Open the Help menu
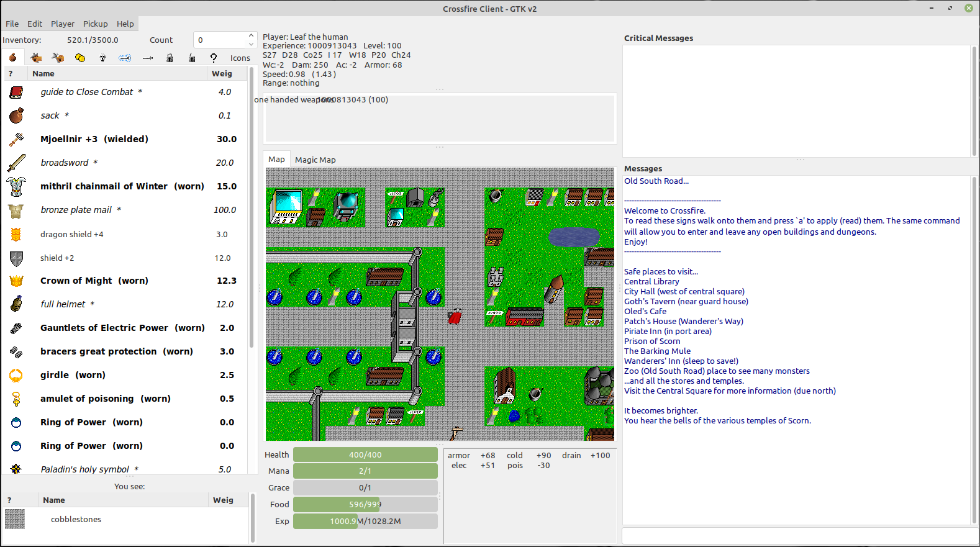The image size is (980, 547). pyautogui.click(x=125, y=24)
